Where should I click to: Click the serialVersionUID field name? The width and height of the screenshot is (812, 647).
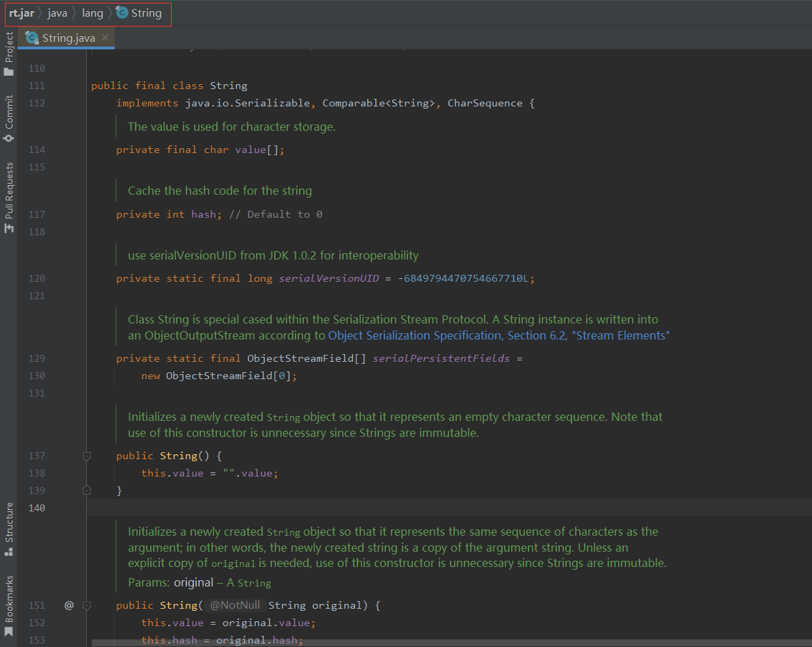pyautogui.click(x=329, y=278)
